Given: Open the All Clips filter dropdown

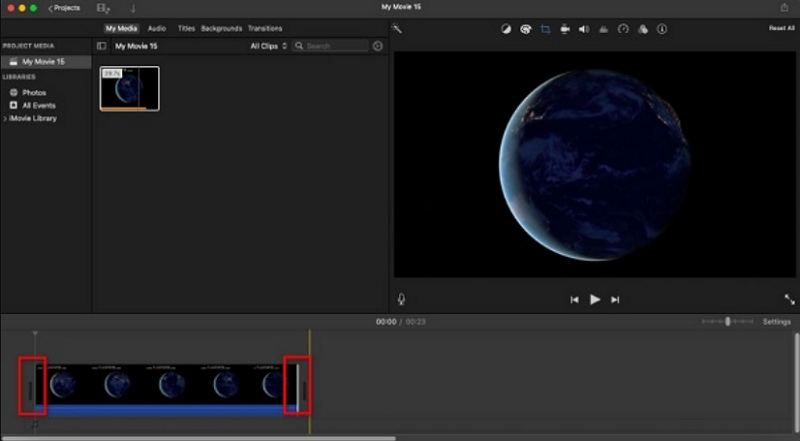Looking at the screenshot, I should (x=268, y=46).
